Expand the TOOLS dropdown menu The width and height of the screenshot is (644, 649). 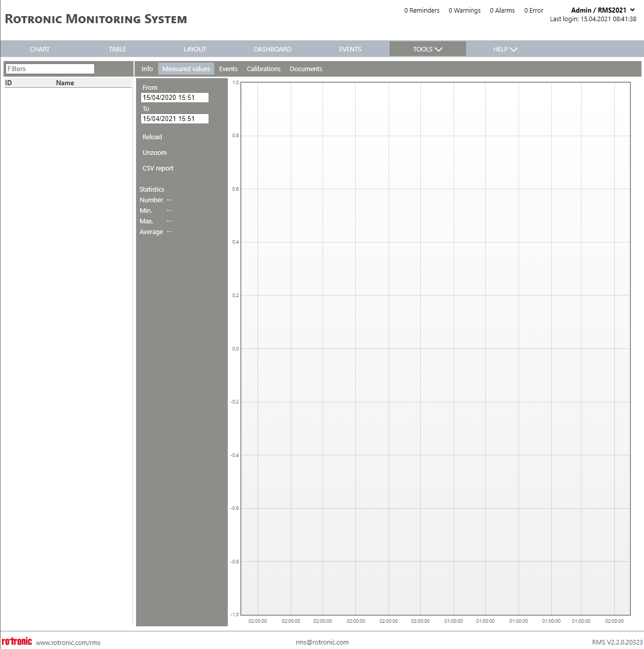tap(428, 49)
